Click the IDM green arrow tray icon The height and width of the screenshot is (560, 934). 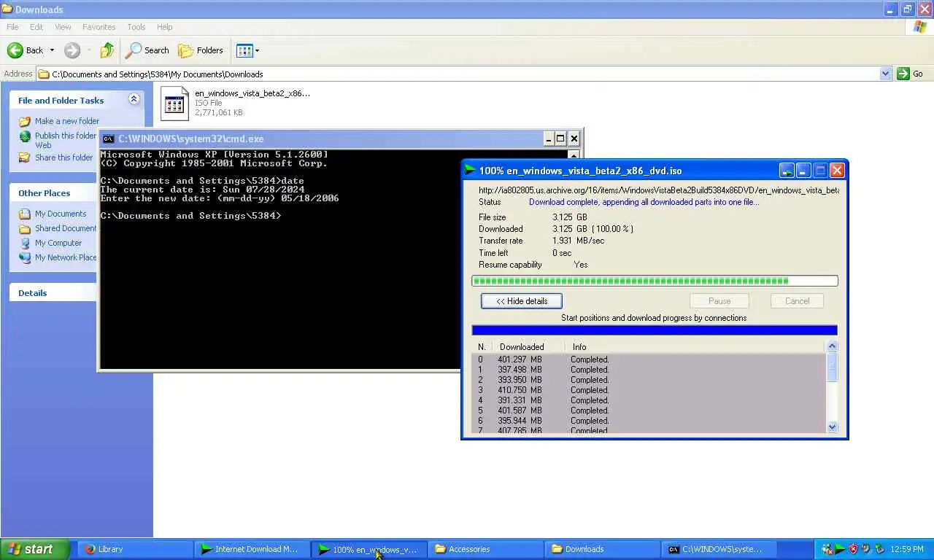point(840,549)
